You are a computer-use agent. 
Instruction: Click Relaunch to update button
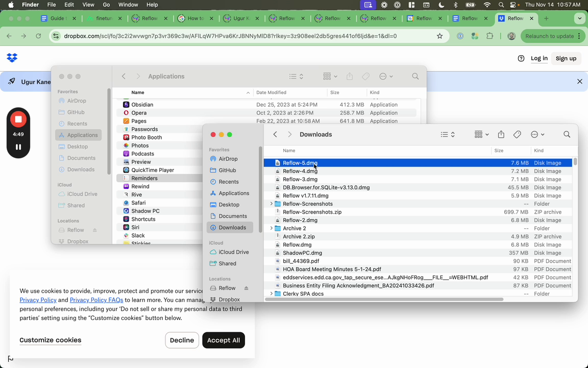552,36
